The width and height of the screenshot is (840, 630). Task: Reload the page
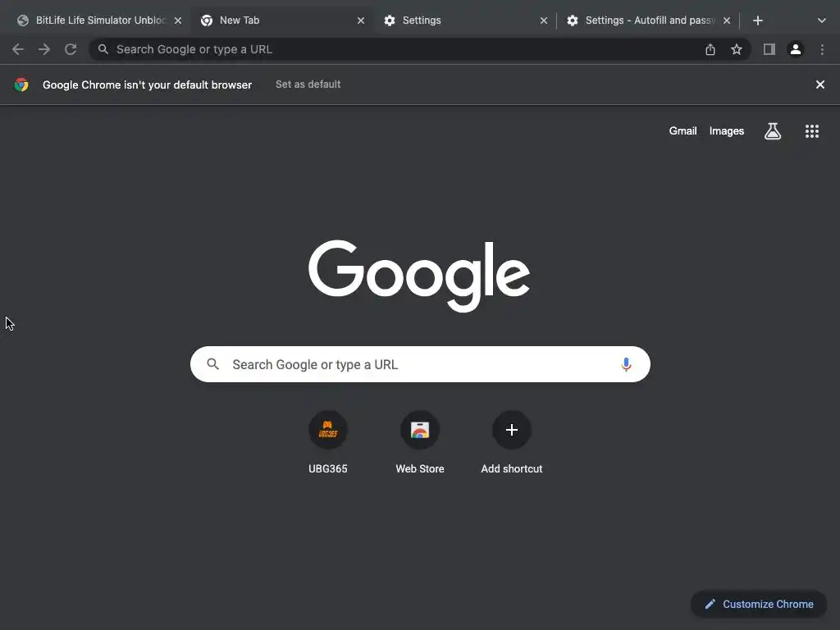[71, 50]
